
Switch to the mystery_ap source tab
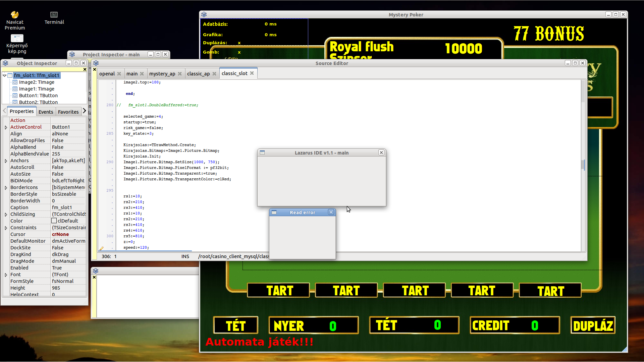162,74
